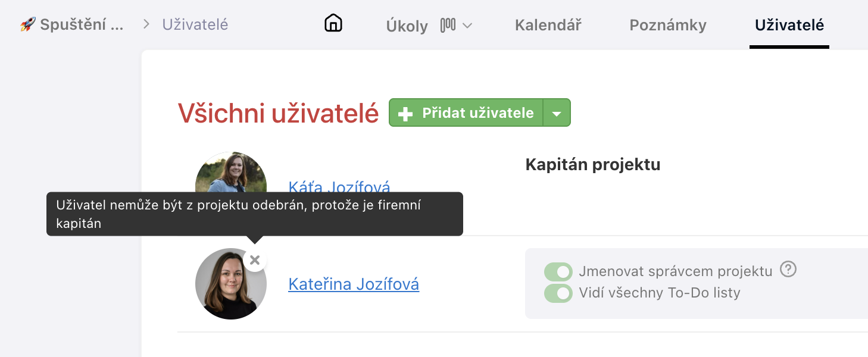Switch to the Kalendář tab
868x357 pixels.
(547, 25)
